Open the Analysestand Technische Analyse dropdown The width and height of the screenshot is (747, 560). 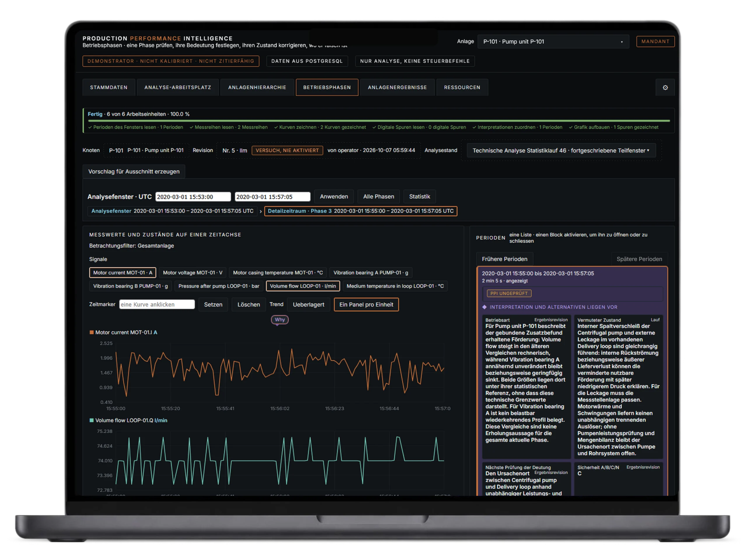pyautogui.click(x=561, y=150)
